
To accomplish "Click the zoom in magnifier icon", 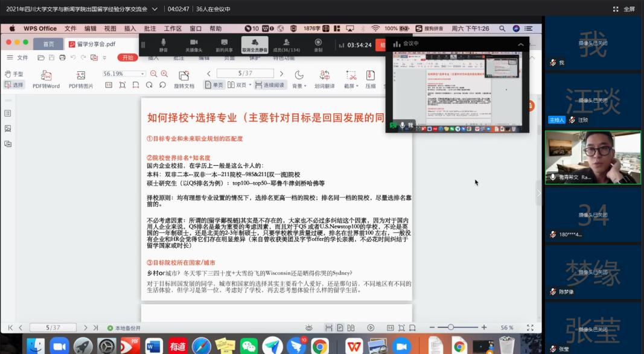I will coord(164,74).
